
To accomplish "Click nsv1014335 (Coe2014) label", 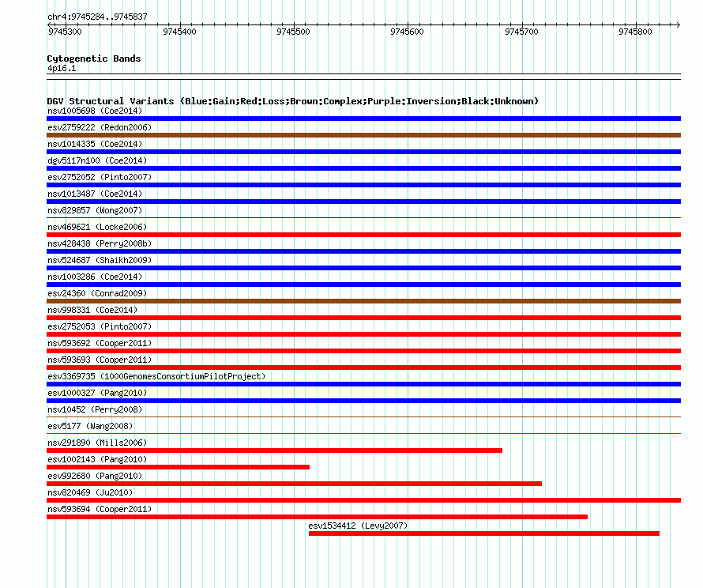I will click(x=95, y=144).
